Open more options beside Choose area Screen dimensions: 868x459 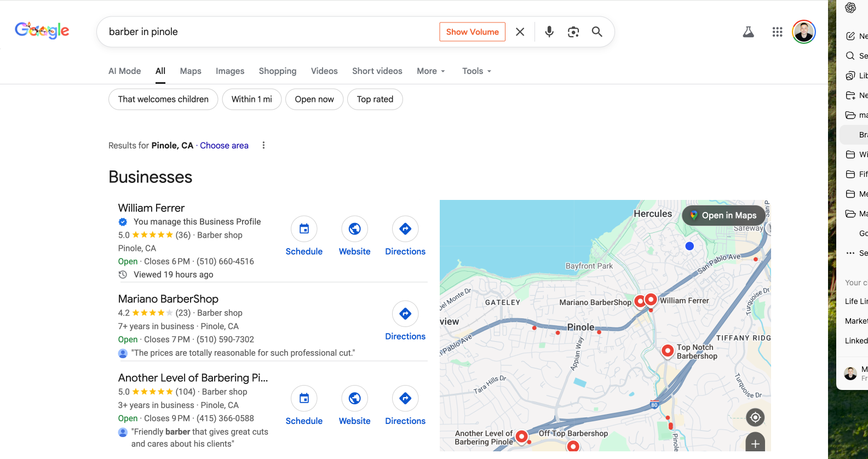pos(263,145)
